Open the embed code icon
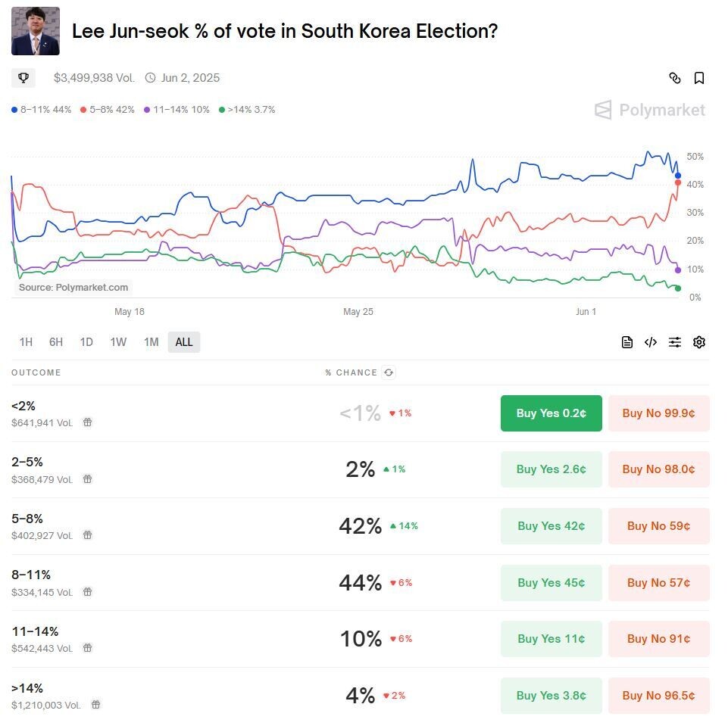The image size is (728, 726). [650, 342]
